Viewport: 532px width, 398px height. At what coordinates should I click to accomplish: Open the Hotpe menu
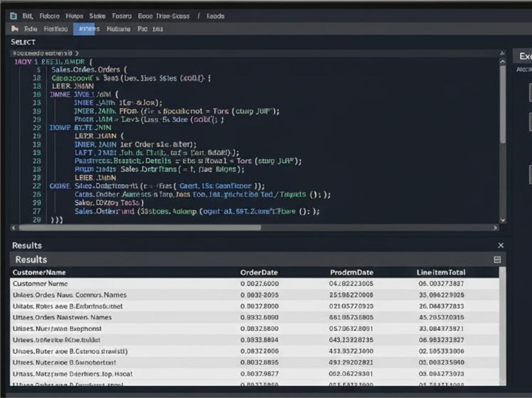point(74,16)
